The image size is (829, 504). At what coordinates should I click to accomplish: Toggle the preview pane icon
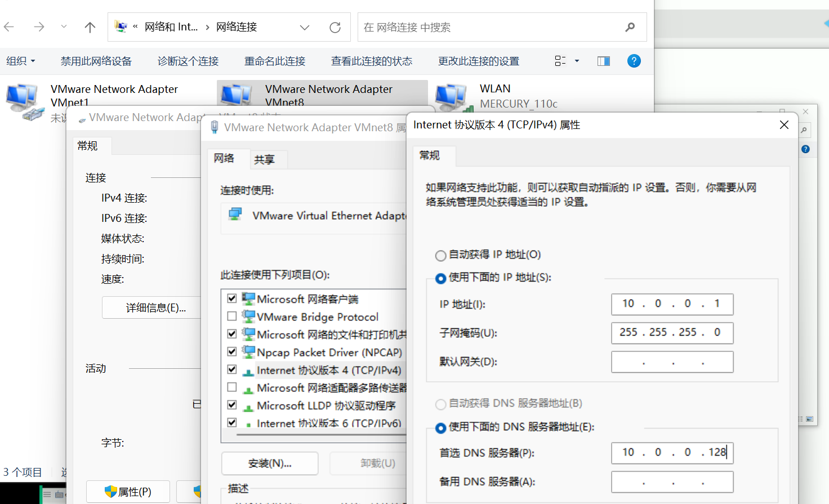point(604,61)
